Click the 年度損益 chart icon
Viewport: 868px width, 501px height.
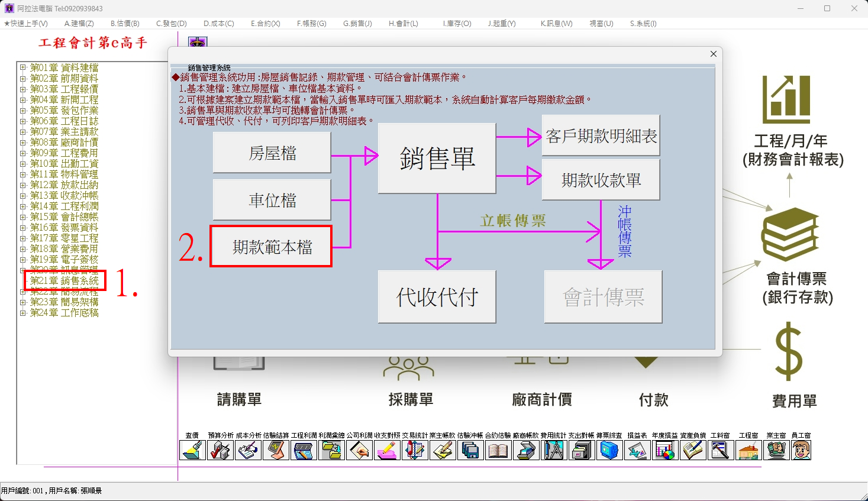click(x=665, y=450)
